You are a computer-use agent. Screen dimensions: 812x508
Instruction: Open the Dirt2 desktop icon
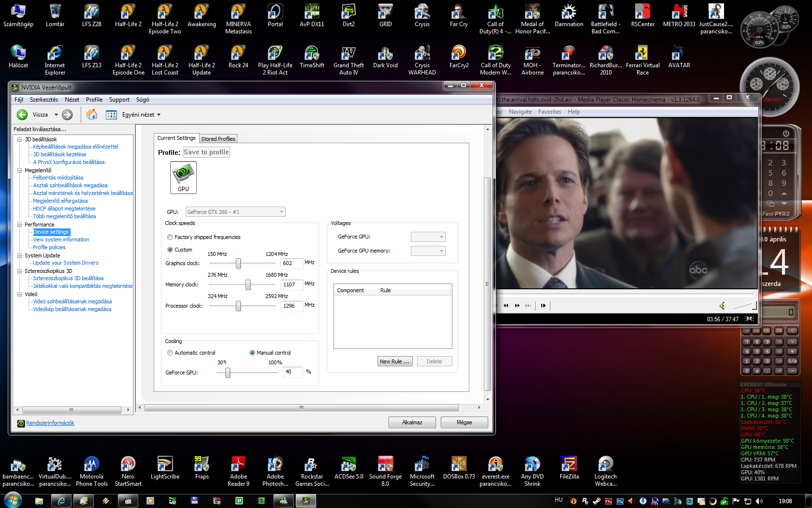(x=348, y=15)
